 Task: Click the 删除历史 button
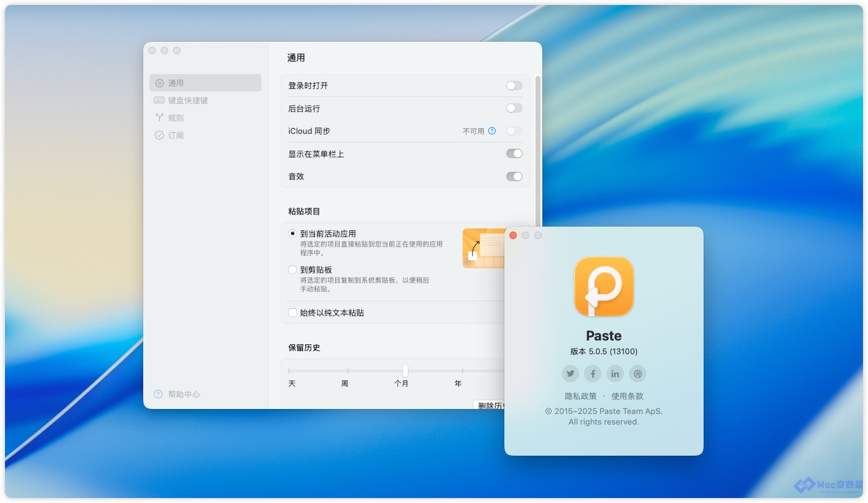489,405
